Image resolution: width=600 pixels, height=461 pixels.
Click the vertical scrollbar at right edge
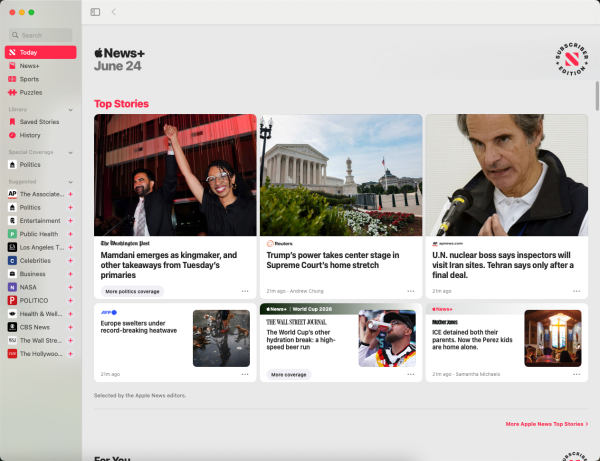coord(597,96)
